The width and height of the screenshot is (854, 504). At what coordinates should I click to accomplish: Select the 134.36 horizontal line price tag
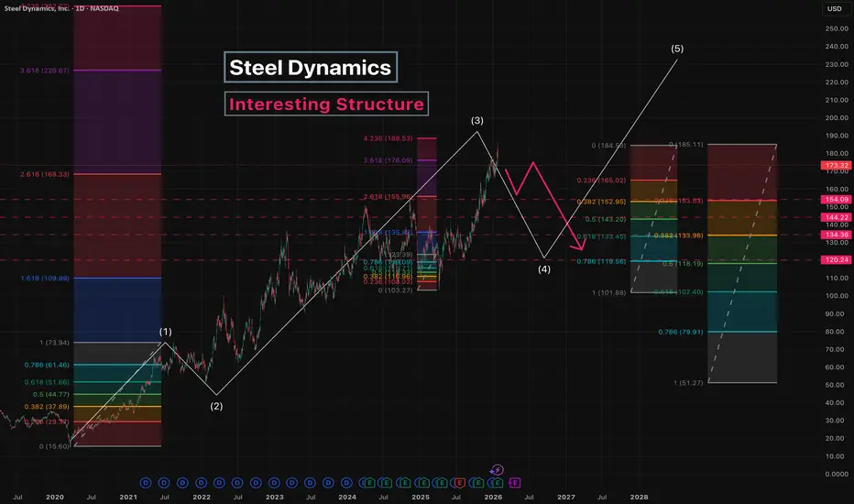pos(836,235)
